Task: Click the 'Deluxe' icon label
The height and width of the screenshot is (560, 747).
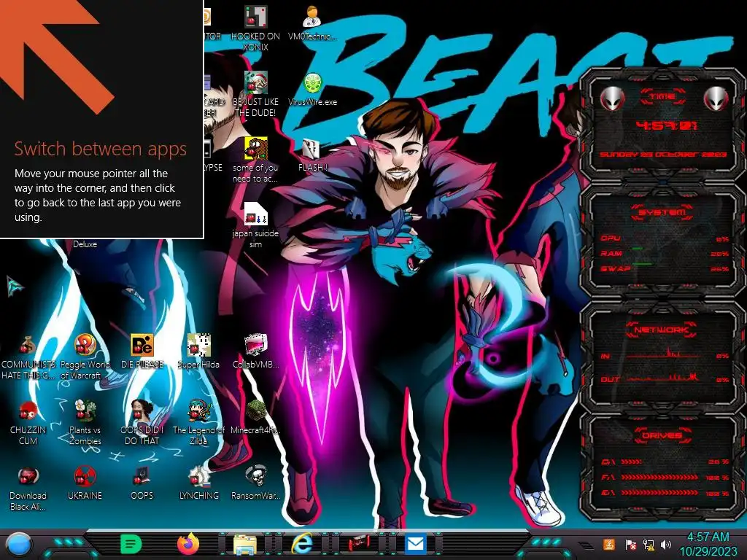Action: (x=85, y=244)
